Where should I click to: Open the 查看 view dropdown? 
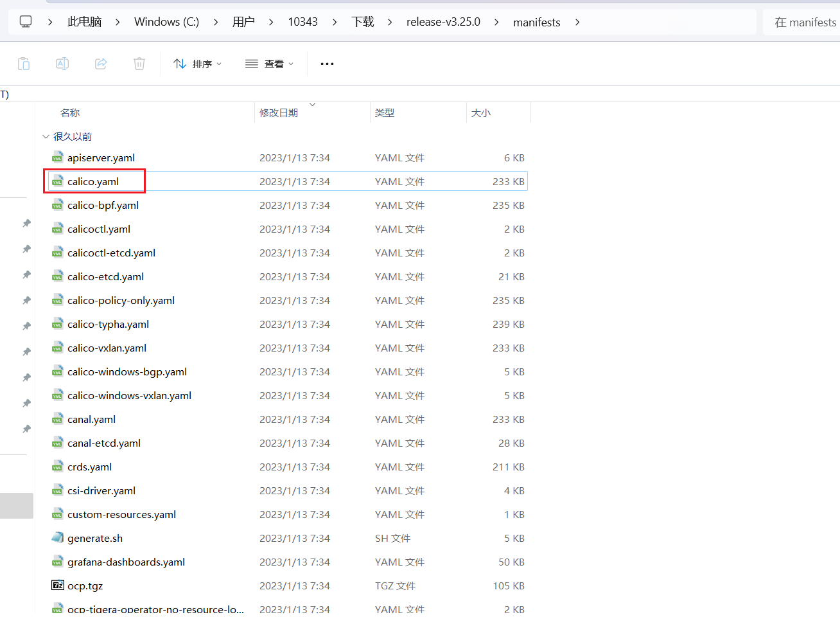270,64
